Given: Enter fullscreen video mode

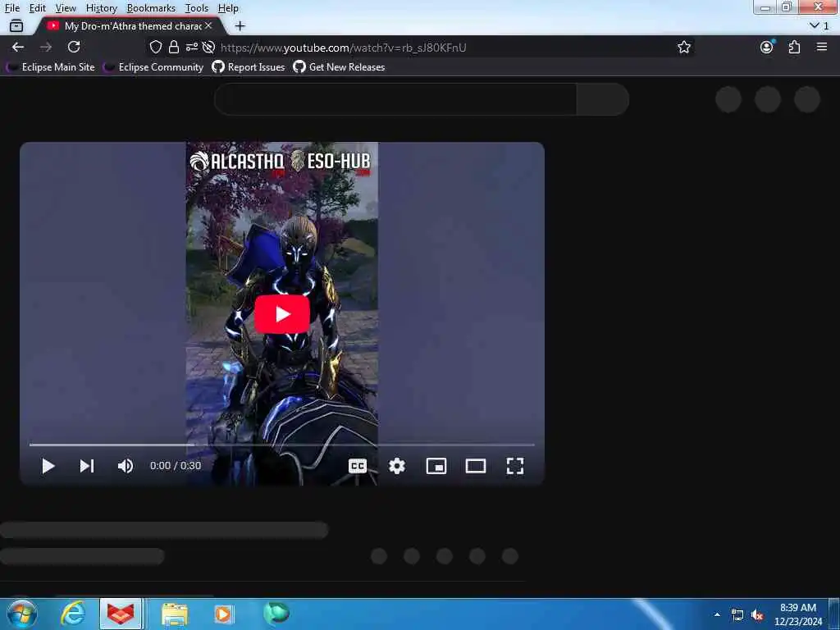Looking at the screenshot, I should [515, 466].
